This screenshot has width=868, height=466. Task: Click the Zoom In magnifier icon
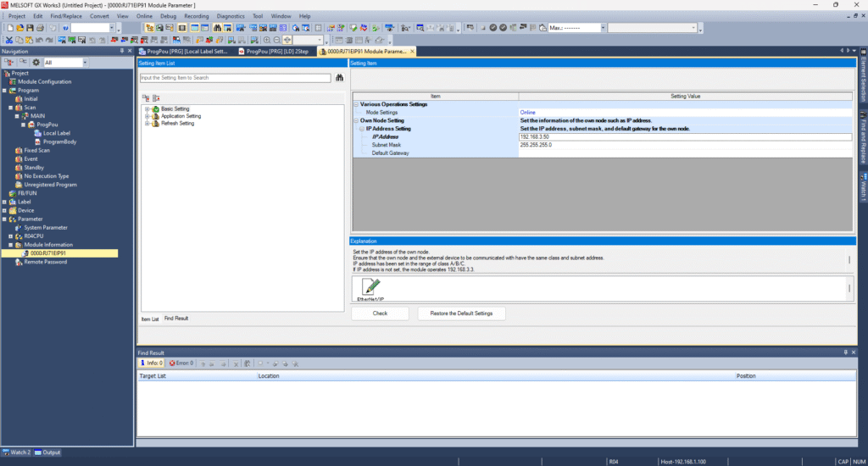(267, 40)
